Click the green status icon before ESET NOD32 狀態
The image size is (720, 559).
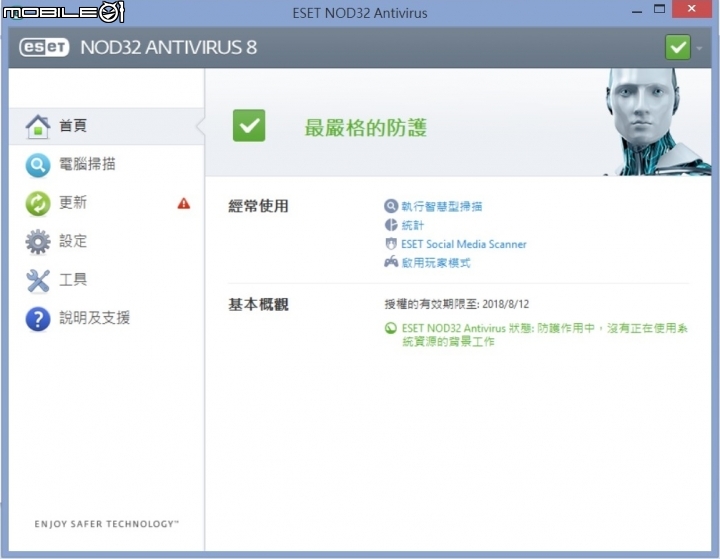click(390, 328)
